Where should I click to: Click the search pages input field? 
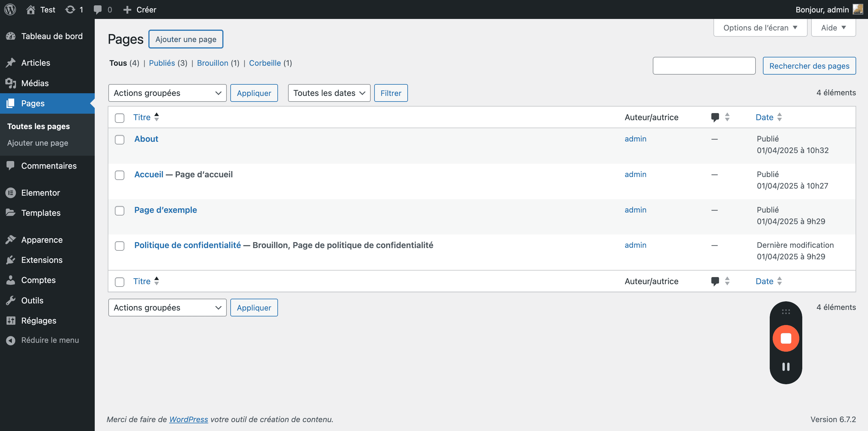tap(704, 66)
